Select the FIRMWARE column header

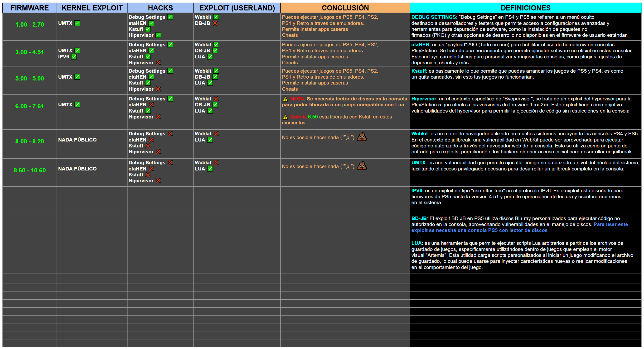coord(30,8)
